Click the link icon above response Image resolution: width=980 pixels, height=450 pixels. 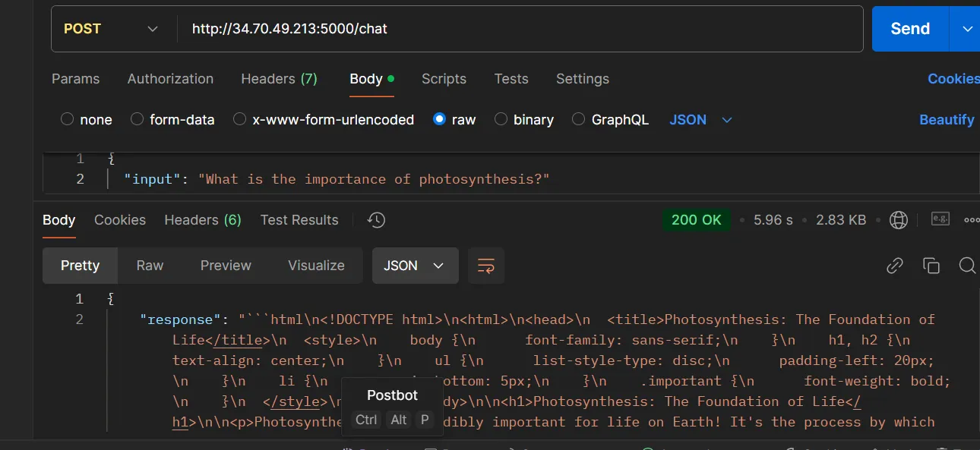coord(895,266)
